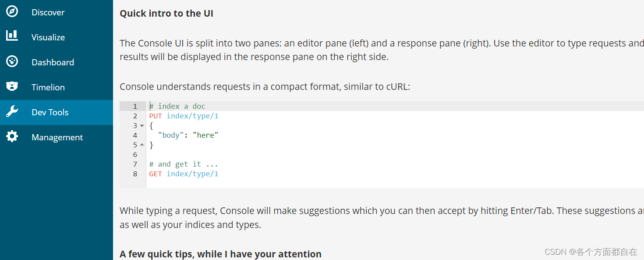Click the Dev Tools wrench icon

click(12, 112)
